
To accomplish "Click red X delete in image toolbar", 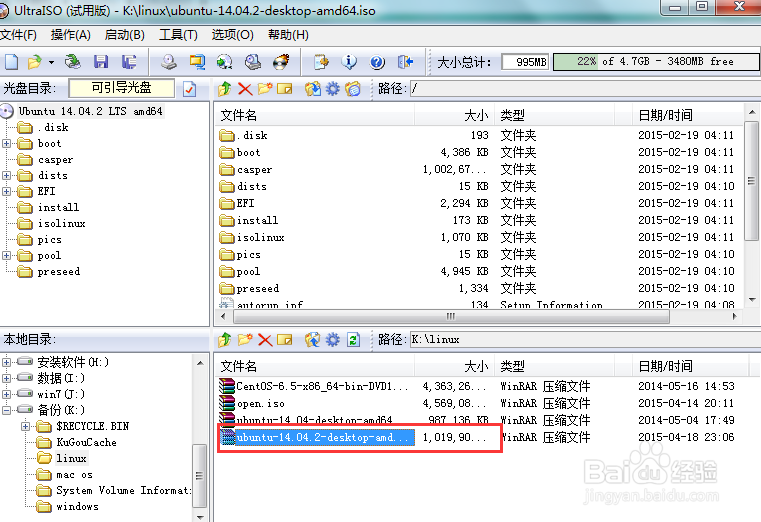I will 245,89.
